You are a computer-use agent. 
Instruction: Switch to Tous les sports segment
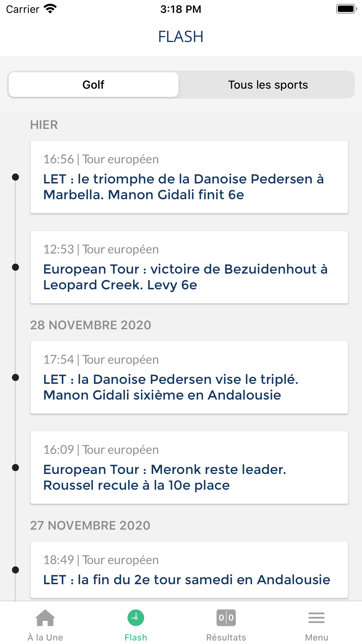[268, 85]
